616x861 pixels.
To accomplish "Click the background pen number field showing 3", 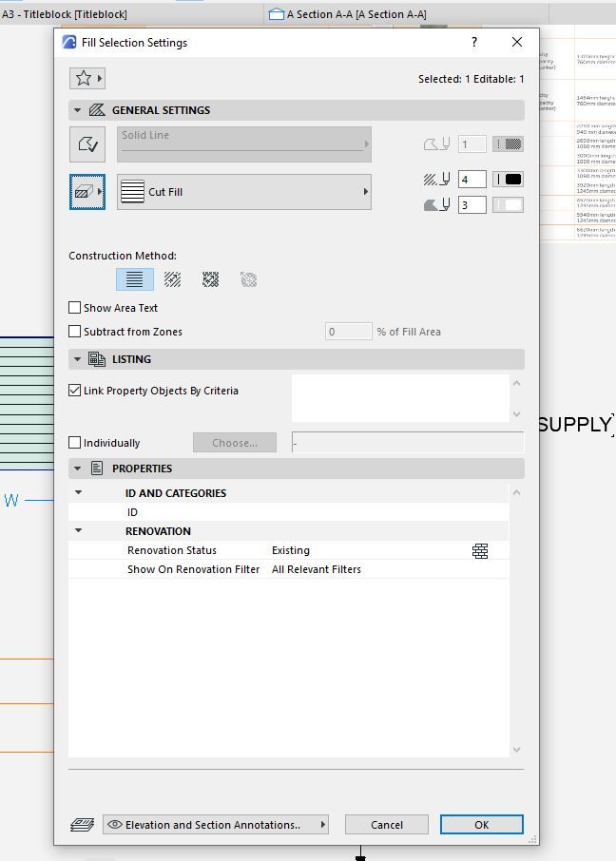I will pyautogui.click(x=472, y=205).
